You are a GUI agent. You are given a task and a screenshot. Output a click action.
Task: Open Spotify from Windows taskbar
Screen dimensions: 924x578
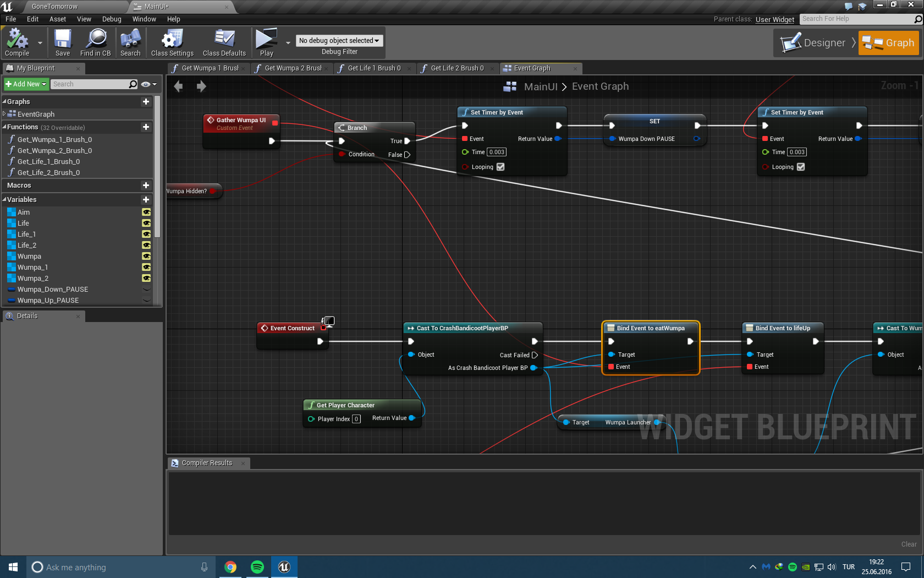tap(257, 567)
